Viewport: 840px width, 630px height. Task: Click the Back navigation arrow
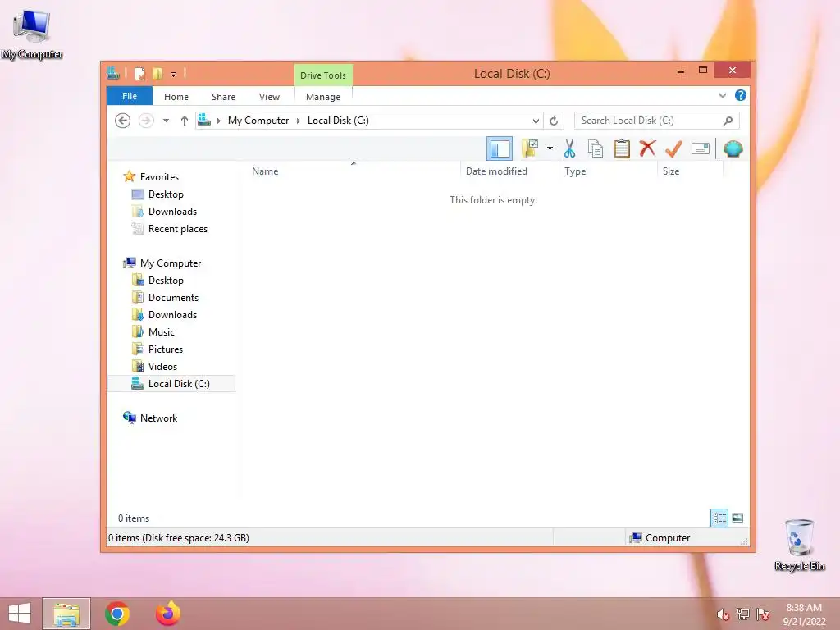coord(123,121)
